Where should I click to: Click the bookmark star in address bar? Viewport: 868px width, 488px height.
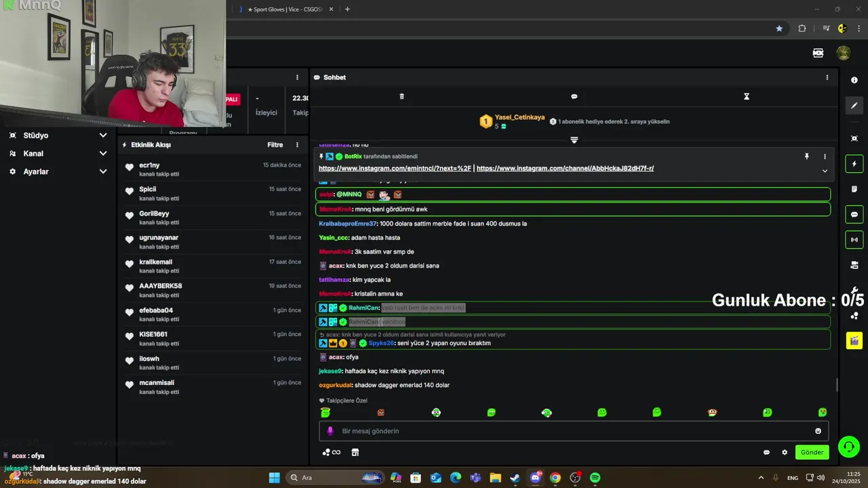pyautogui.click(x=779, y=28)
